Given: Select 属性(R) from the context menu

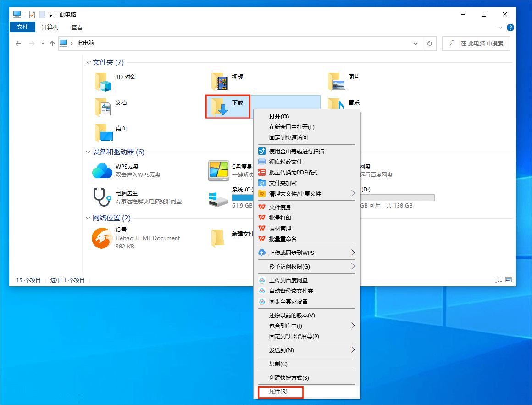Looking at the screenshot, I should [x=280, y=392].
